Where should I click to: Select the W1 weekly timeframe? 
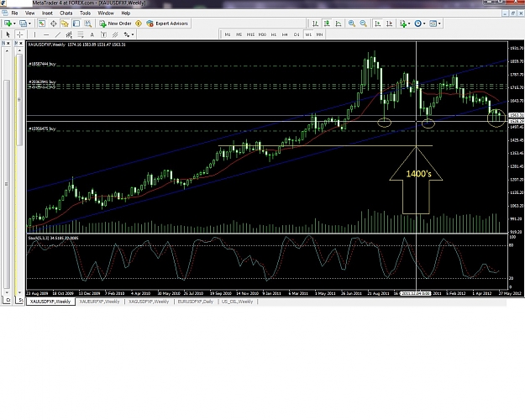(308, 34)
